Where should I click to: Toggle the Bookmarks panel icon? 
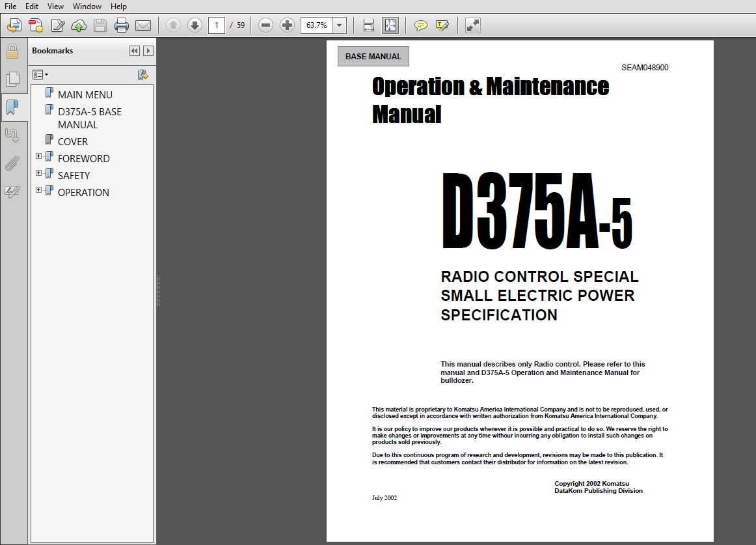(12, 107)
